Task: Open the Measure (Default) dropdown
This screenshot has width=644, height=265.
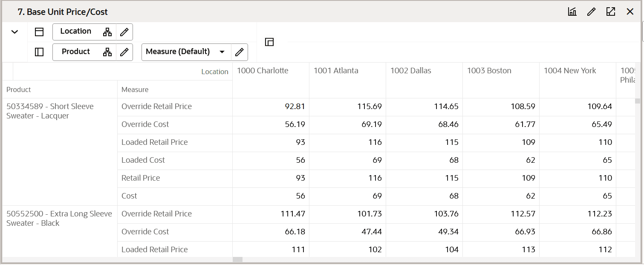Action: click(222, 52)
